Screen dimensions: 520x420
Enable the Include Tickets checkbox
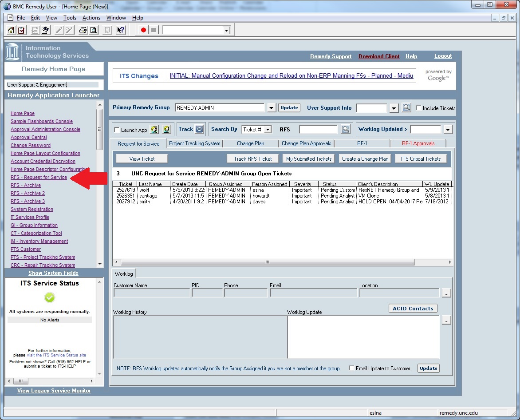click(x=418, y=107)
